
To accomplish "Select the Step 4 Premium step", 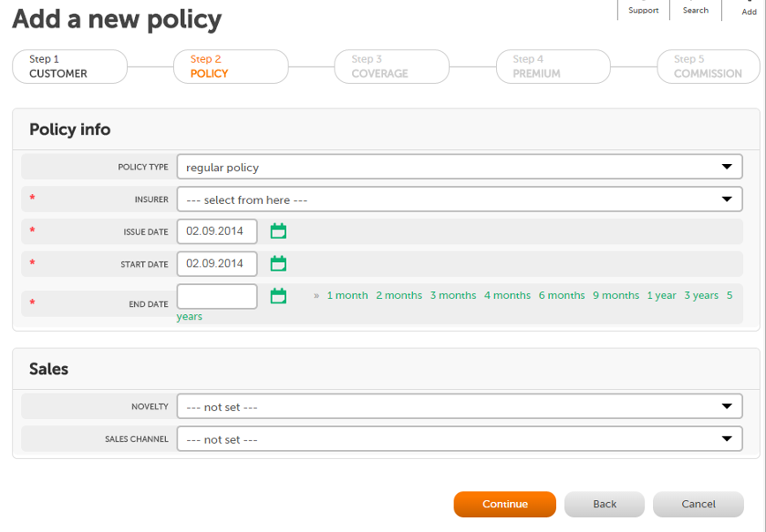I will 553,66.
